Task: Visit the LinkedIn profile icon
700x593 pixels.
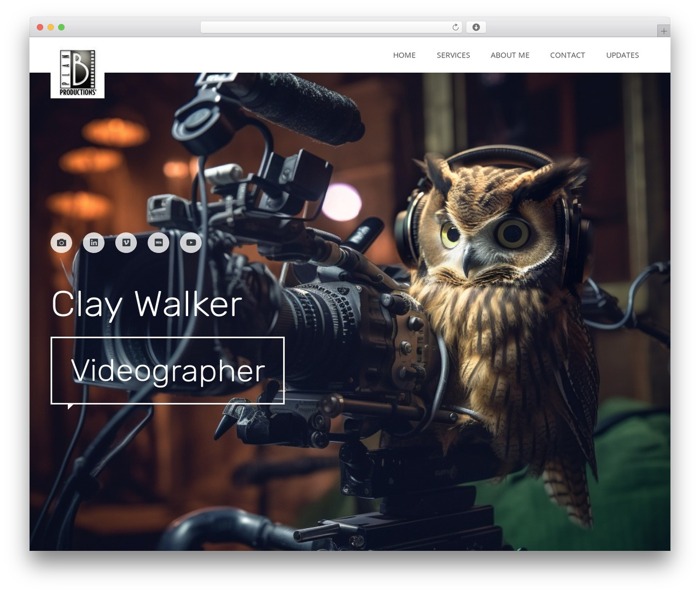Action: (x=94, y=242)
